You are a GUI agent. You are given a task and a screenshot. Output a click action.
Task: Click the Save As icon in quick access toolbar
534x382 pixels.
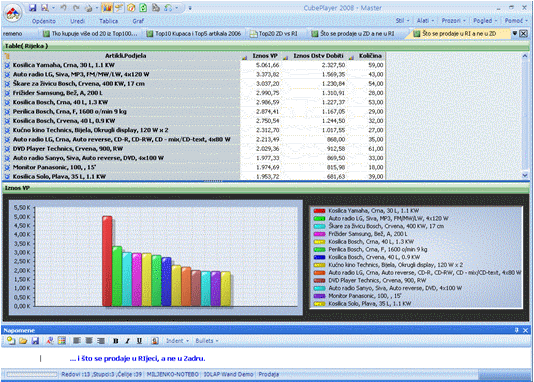(x=45, y=8)
